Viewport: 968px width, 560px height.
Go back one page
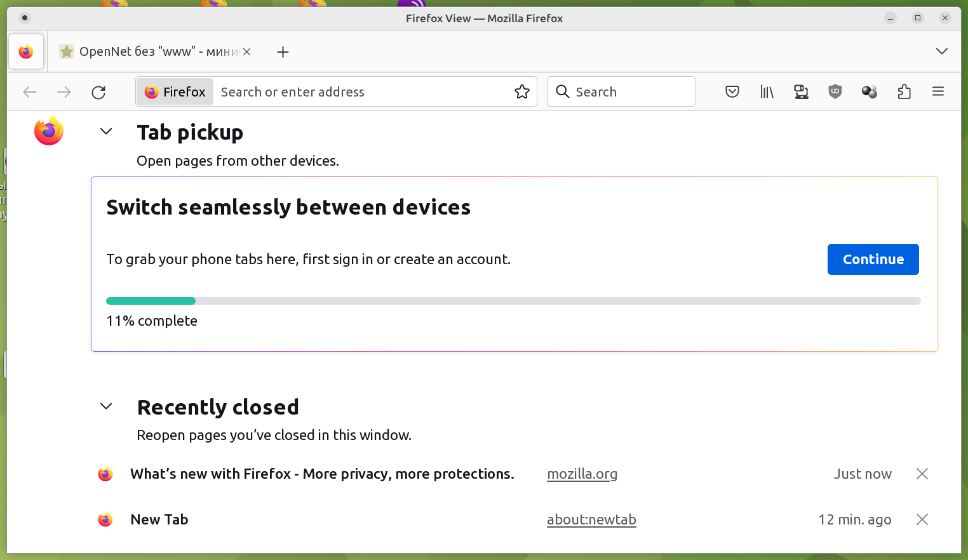point(30,92)
